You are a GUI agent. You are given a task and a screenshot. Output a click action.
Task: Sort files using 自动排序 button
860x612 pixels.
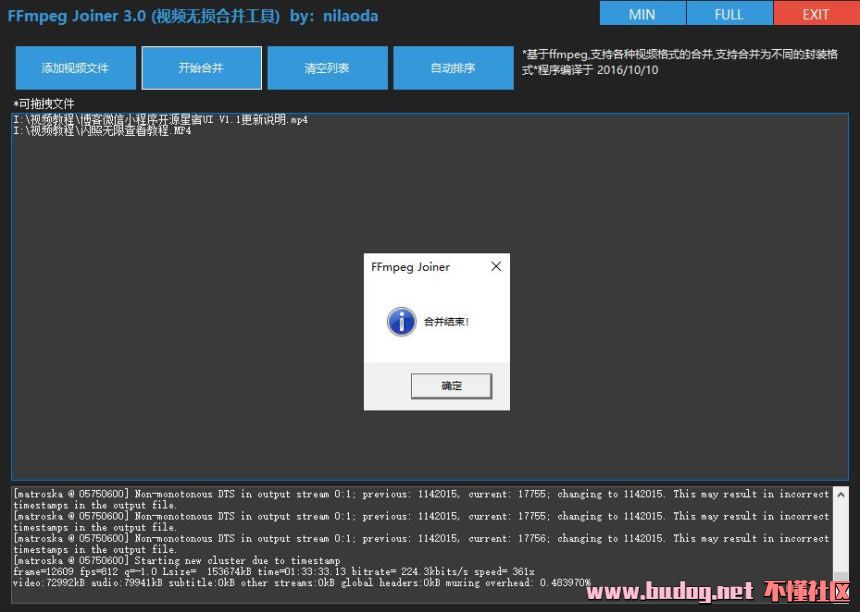coord(454,68)
